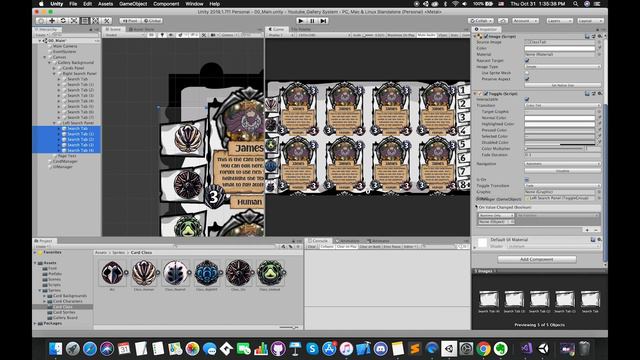Select Page Text in Hierarchy
The height and width of the screenshot is (360, 640).
pos(67,156)
